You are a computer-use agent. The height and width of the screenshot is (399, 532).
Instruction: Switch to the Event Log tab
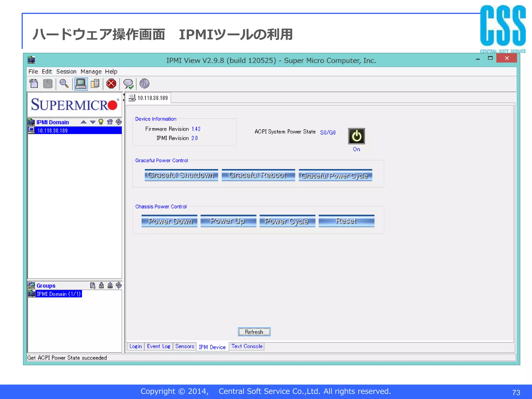point(158,346)
